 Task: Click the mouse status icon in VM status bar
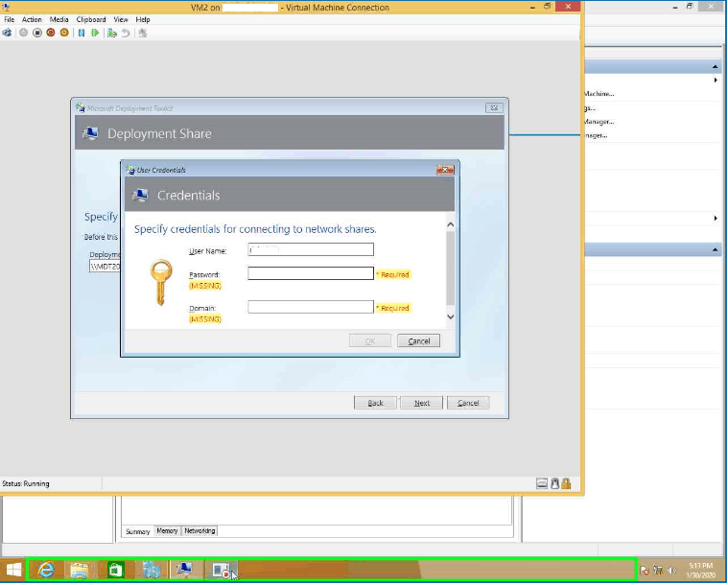pyautogui.click(x=554, y=483)
